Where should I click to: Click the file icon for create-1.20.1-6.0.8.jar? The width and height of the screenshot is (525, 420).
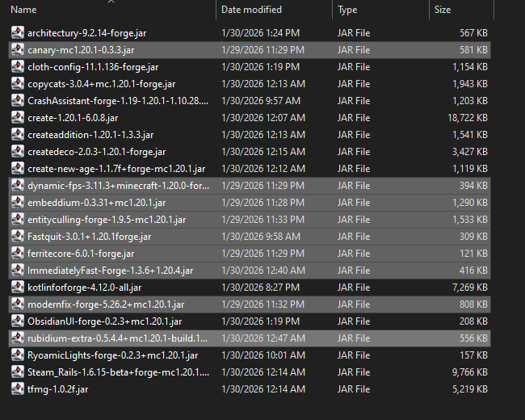click(18, 118)
